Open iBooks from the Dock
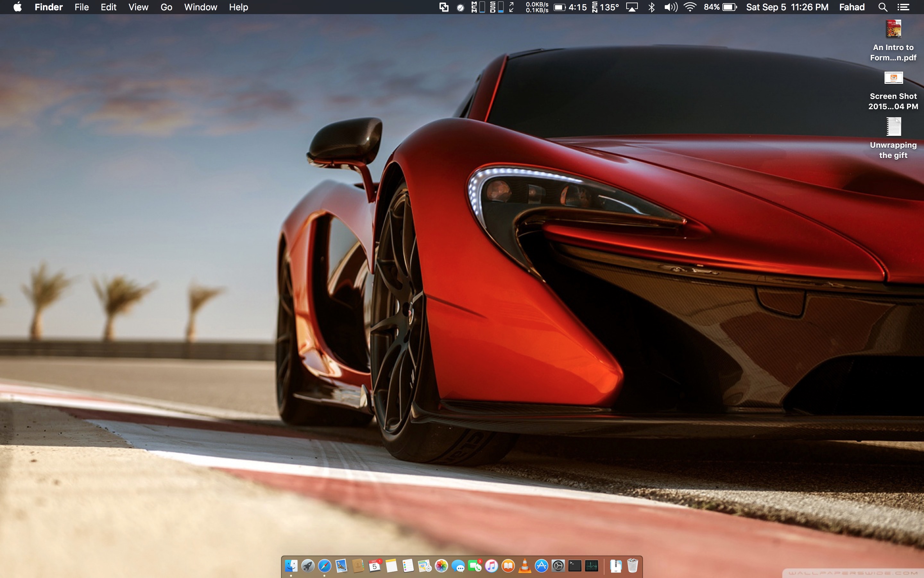Image resolution: width=924 pixels, height=578 pixels. pyautogui.click(x=508, y=565)
